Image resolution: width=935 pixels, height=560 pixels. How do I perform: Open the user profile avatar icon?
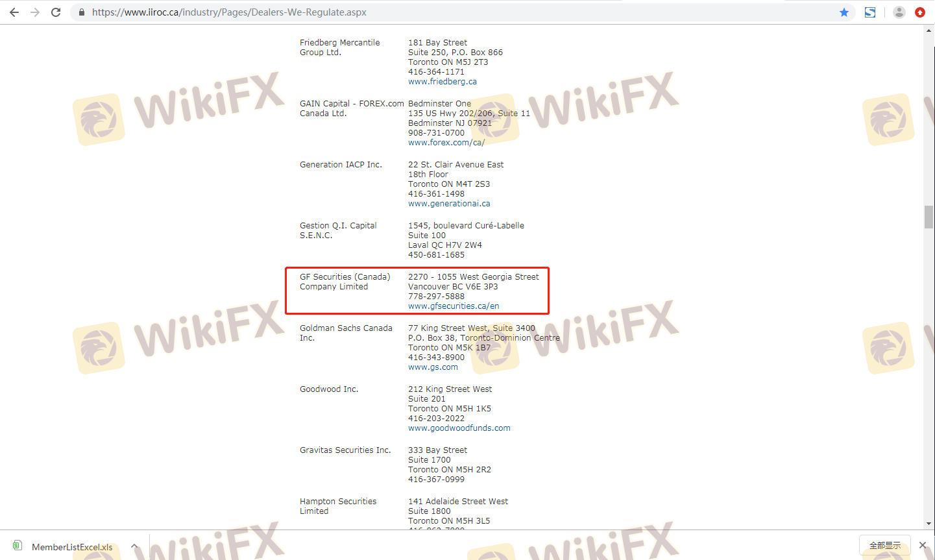click(x=899, y=12)
